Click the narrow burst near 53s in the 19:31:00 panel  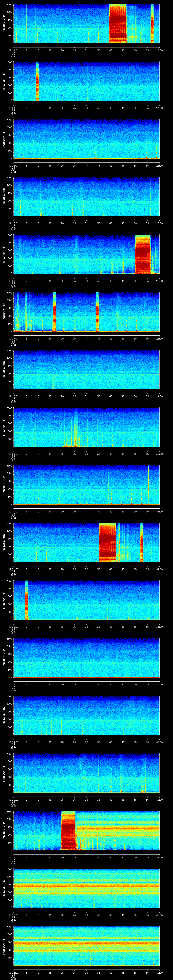[x=141, y=543]
